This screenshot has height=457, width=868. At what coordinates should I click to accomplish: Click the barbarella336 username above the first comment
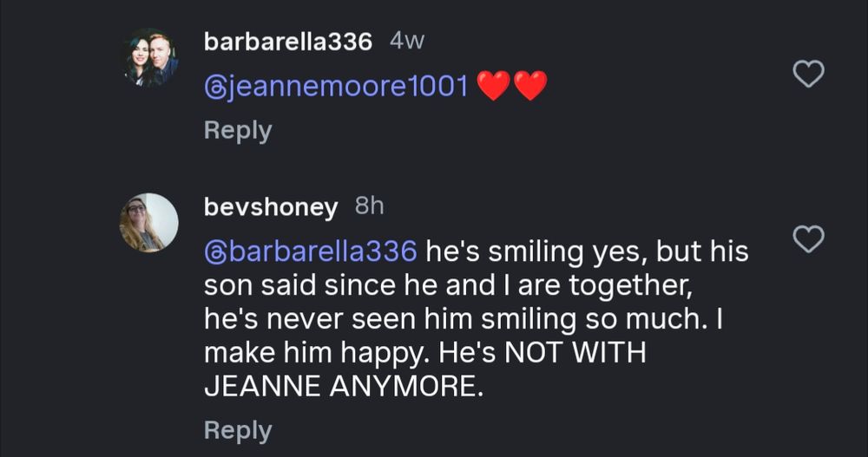coord(287,42)
